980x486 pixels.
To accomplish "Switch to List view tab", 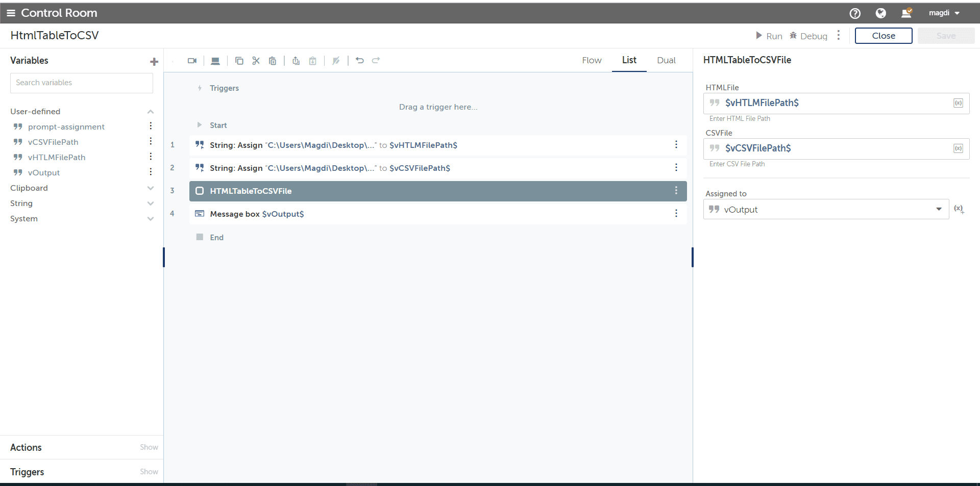I will [629, 60].
